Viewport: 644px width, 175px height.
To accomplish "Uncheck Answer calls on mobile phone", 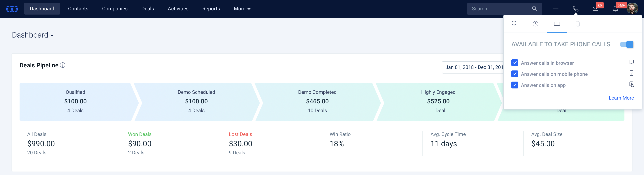I will tap(514, 74).
